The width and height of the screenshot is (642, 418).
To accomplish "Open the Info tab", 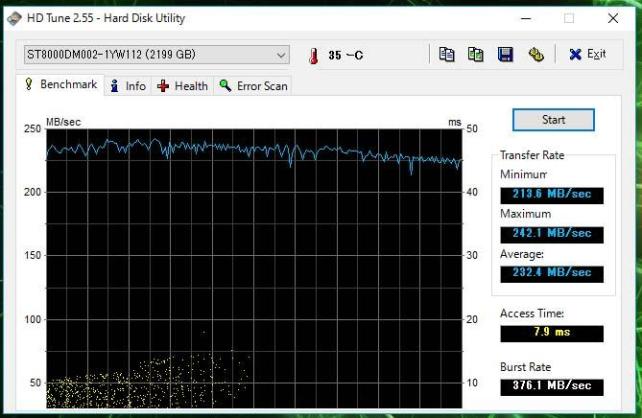I will click(x=128, y=86).
